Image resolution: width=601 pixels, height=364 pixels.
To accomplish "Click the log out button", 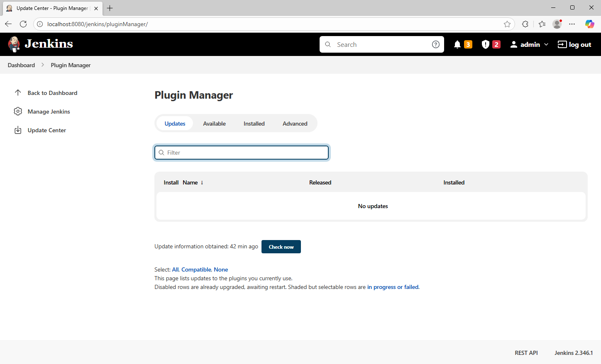I will click(574, 44).
